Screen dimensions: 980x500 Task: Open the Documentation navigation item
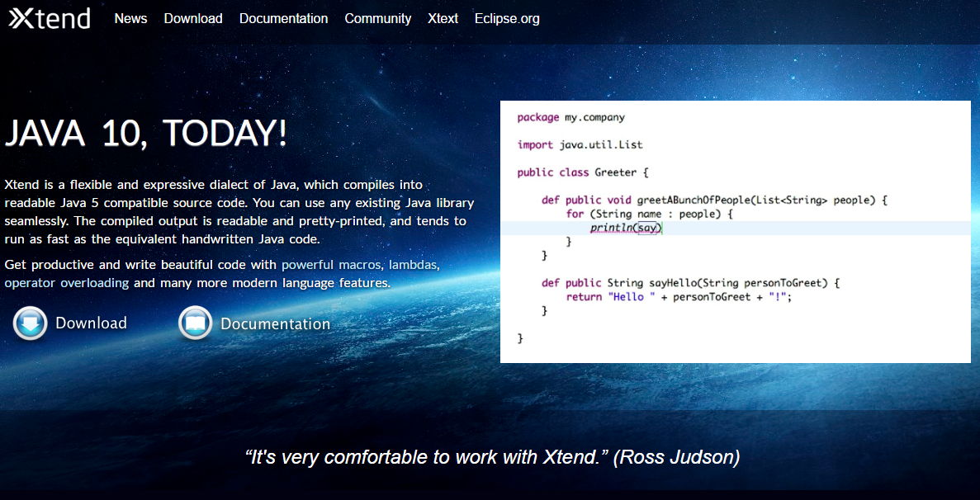pos(284,19)
